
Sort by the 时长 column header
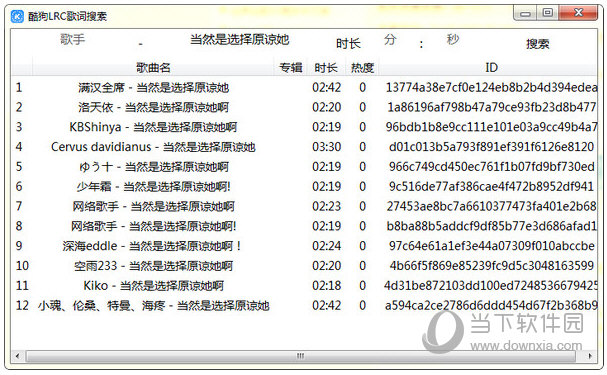pos(326,68)
